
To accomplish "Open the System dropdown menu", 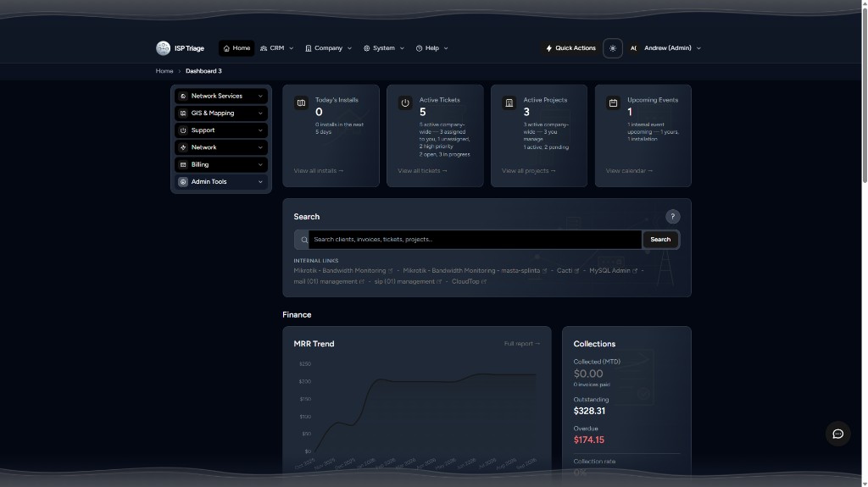I will [x=384, y=48].
